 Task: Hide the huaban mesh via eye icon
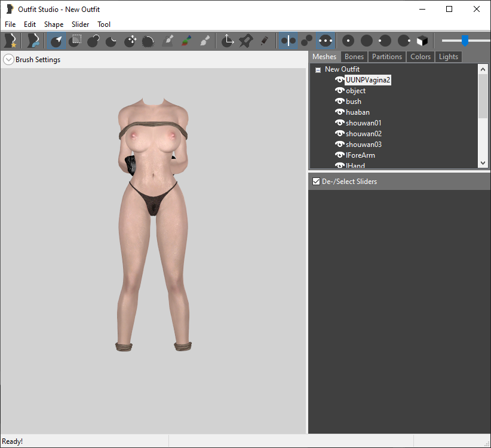coord(339,112)
